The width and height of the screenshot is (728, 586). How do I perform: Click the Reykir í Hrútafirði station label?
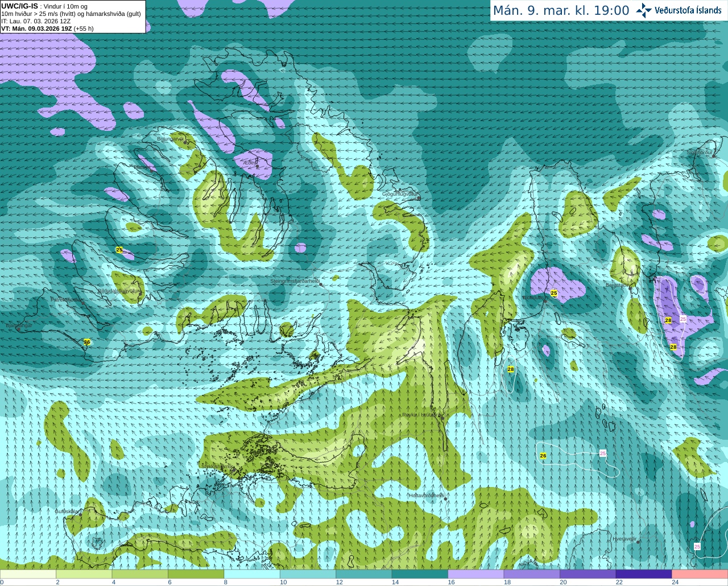point(421,415)
